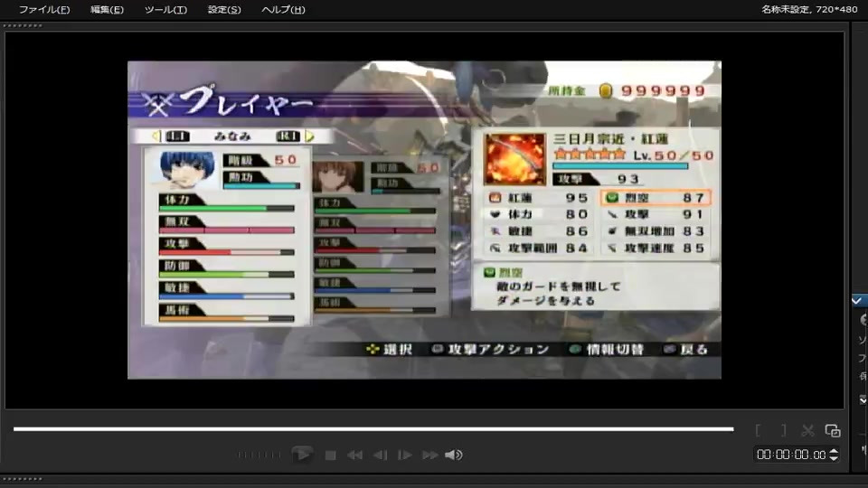Click the blue-haired character portrait in the preview

point(185,170)
